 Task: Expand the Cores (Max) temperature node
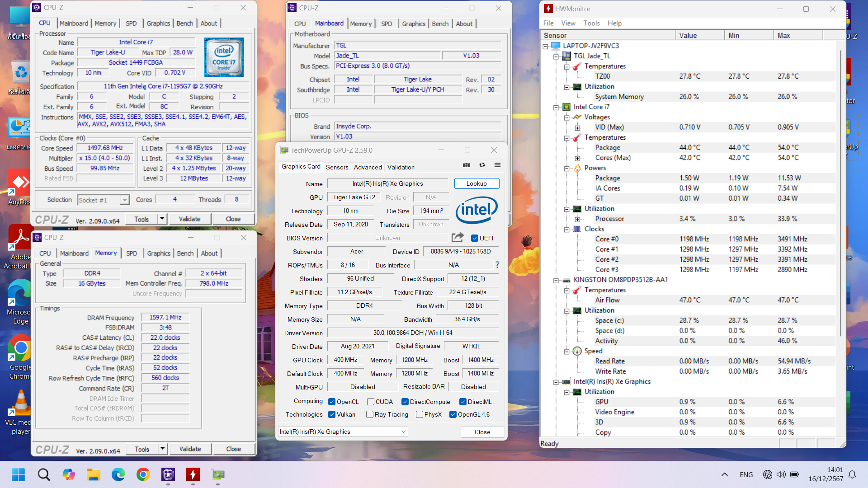(577, 158)
